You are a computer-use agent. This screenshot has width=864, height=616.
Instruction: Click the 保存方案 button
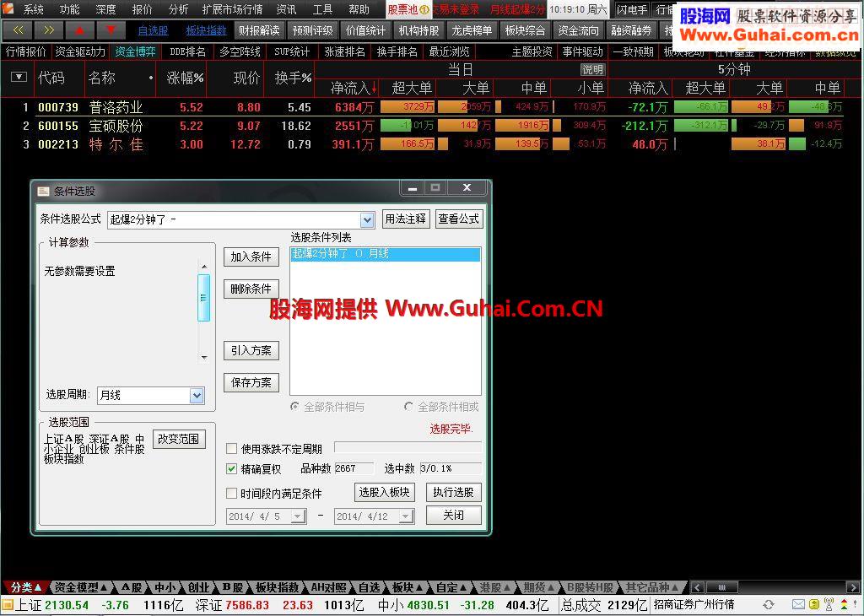(251, 382)
